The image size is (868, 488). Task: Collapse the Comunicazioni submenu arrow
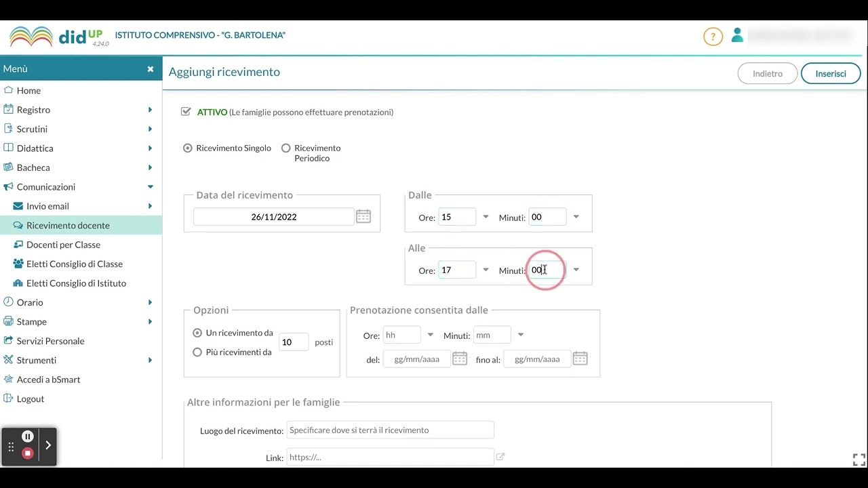tap(150, 187)
